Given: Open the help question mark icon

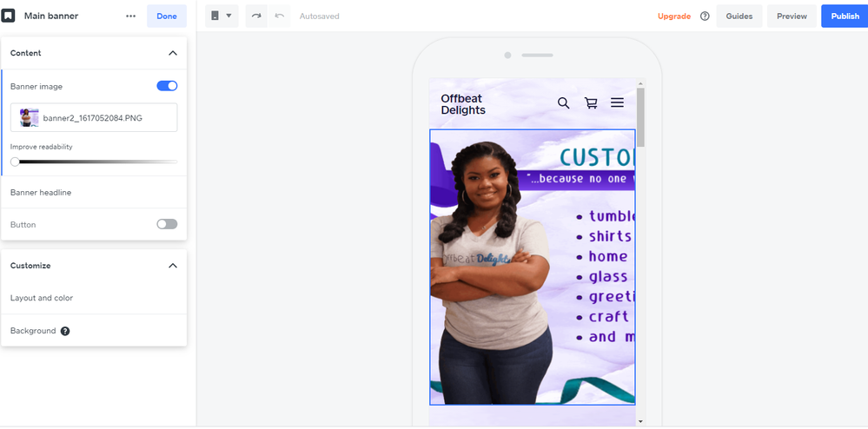Looking at the screenshot, I should click(x=705, y=16).
